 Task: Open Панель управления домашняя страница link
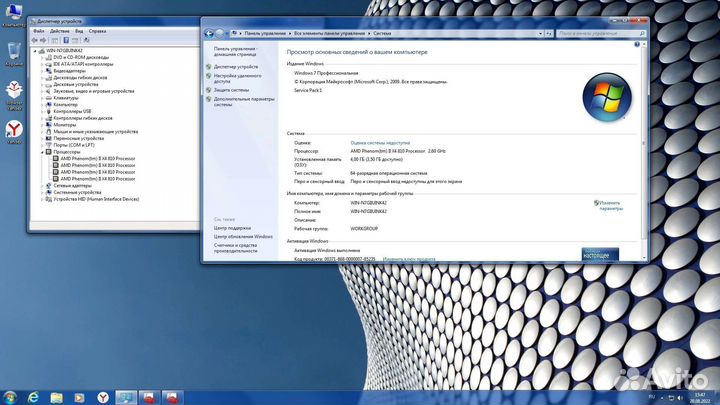tap(235, 51)
